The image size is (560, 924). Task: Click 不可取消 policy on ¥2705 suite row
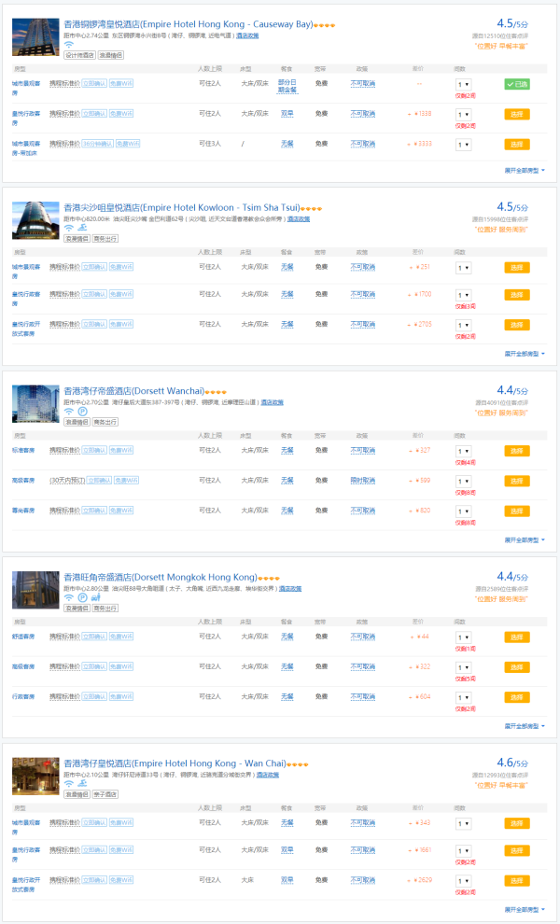pos(362,324)
